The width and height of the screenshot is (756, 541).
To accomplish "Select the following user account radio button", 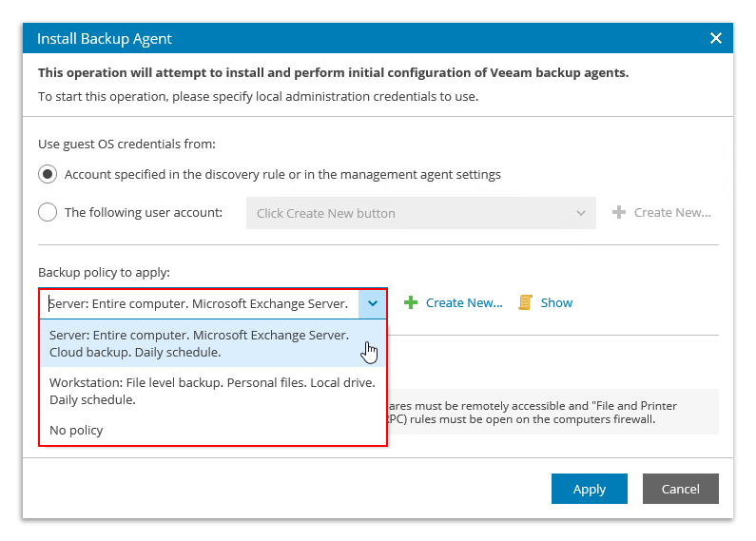I will (48, 212).
